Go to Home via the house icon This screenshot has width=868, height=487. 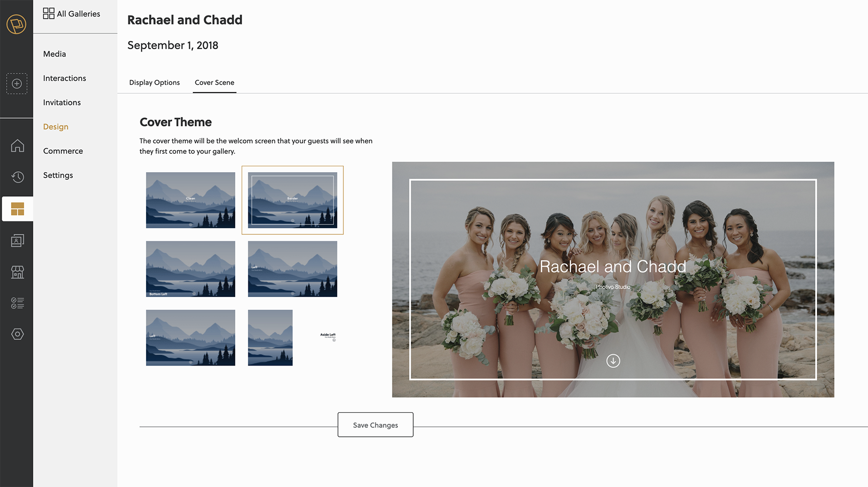pyautogui.click(x=17, y=146)
